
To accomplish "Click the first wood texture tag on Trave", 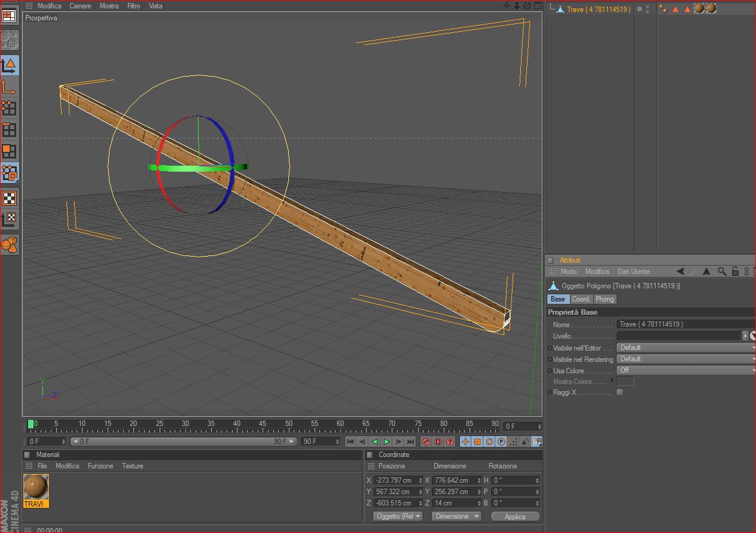I will [699, 8].
